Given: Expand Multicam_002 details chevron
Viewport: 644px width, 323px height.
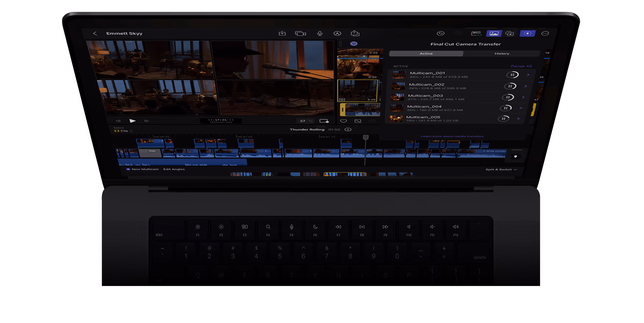Looking at the screenshot, I should (526, 86).
